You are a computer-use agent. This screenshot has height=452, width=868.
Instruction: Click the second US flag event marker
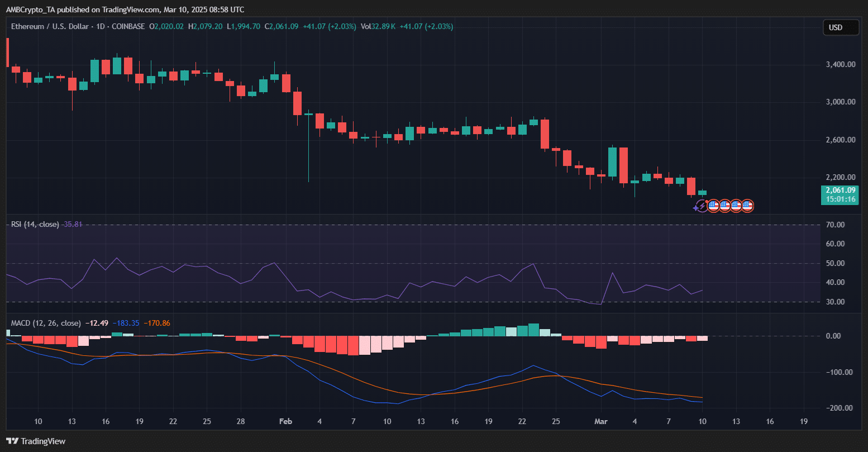(725, 206)
